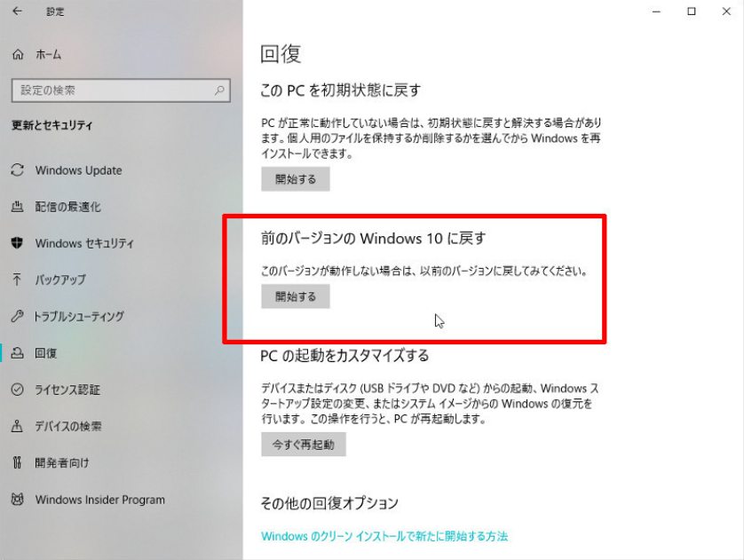This screenshot has width=744, height=560.
Task: Open 開発者向け settings
Action: click(x=61, y=462)
